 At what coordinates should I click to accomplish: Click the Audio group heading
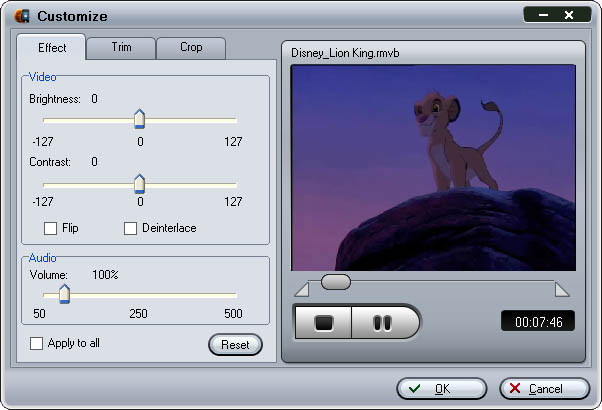pos(43,258)
